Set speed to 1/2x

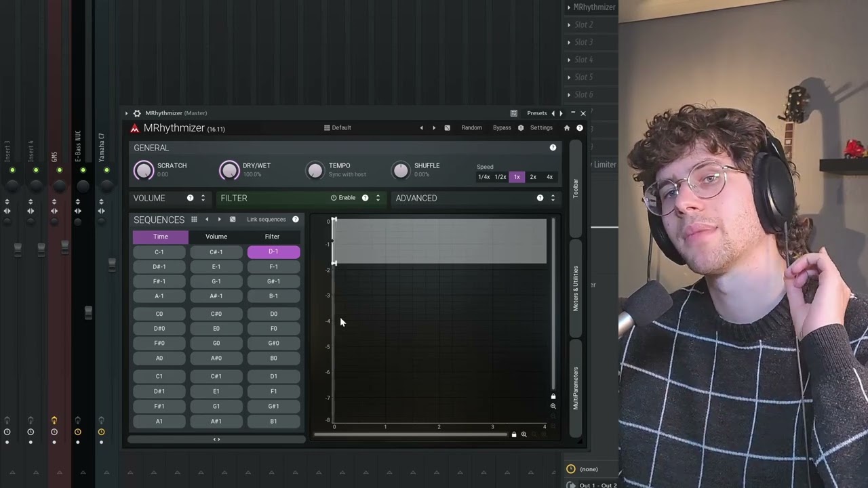tap(500, 177)
